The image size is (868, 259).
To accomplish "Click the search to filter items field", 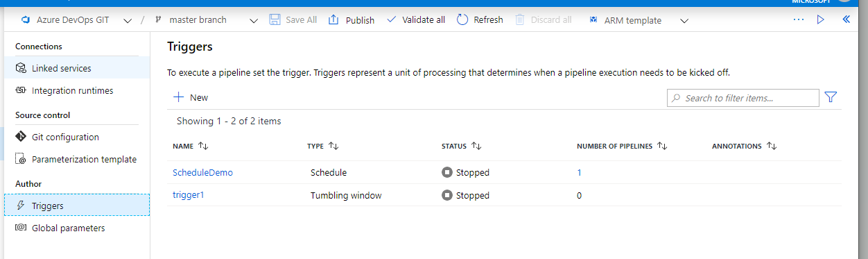I will tap(743, 98).
